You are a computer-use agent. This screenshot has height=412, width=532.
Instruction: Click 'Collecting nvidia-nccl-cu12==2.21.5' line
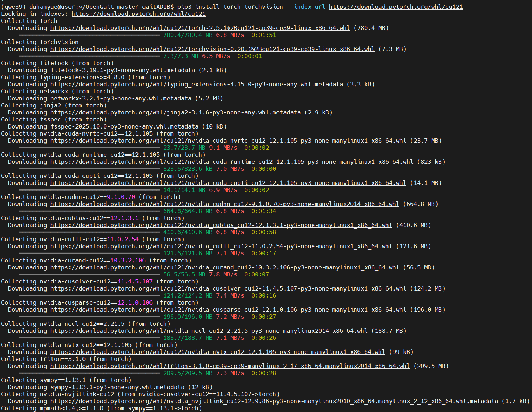[85, 324]
